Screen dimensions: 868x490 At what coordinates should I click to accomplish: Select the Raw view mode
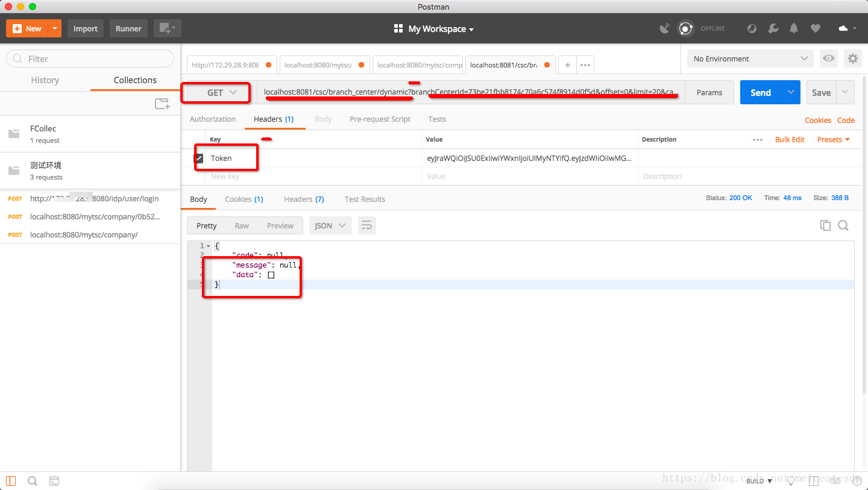coord(242,225)
